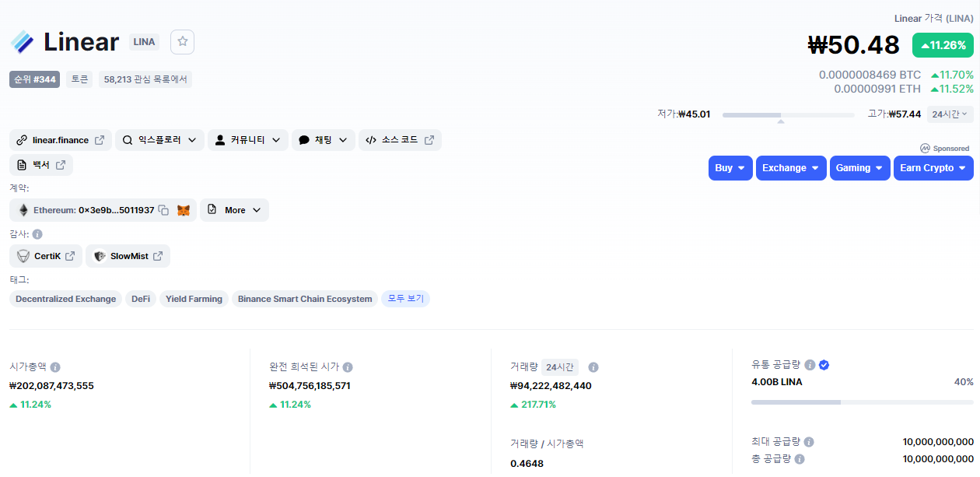Open the Exchange dropdown

tap(791, 168)
